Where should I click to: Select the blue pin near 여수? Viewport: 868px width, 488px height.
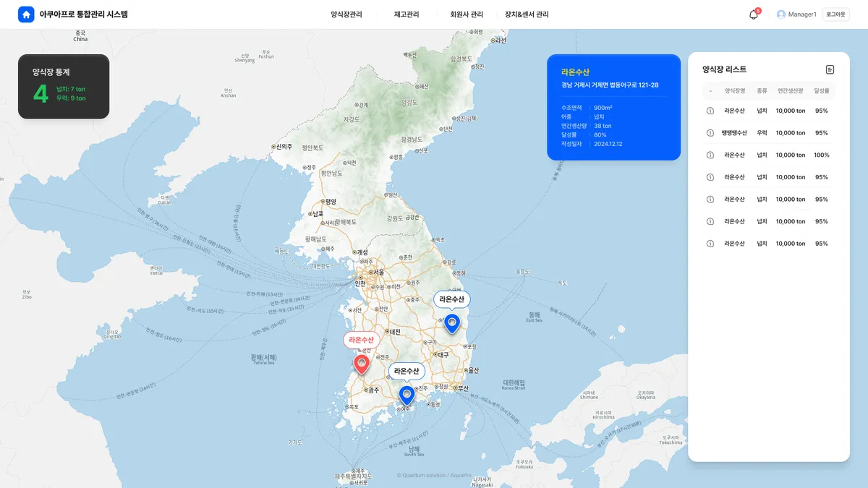(407, 395)
